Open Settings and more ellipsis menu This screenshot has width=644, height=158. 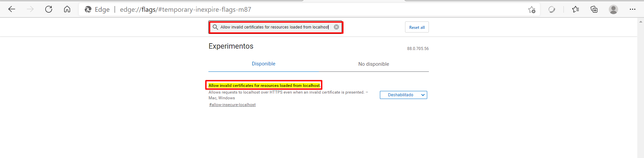point(632,9)
